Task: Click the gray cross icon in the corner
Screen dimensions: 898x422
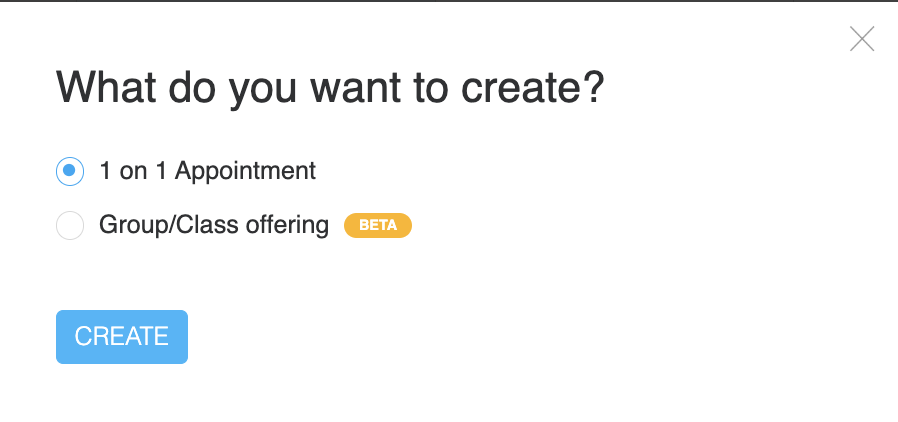Action: (861, 39)
